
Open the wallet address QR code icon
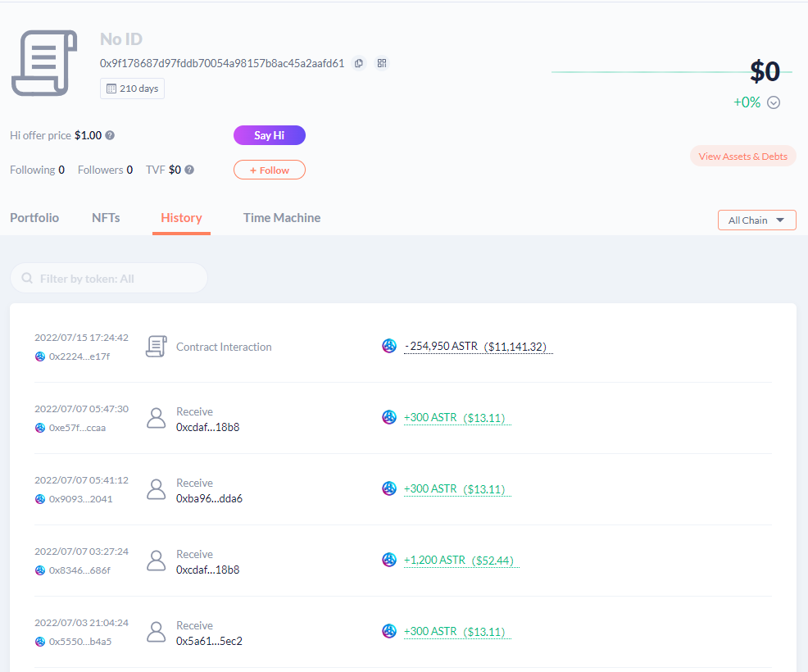pos(381,63)
